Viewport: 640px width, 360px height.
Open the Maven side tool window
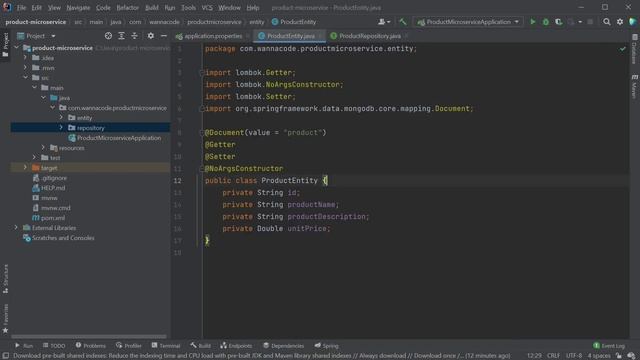[x=634, y=86]
